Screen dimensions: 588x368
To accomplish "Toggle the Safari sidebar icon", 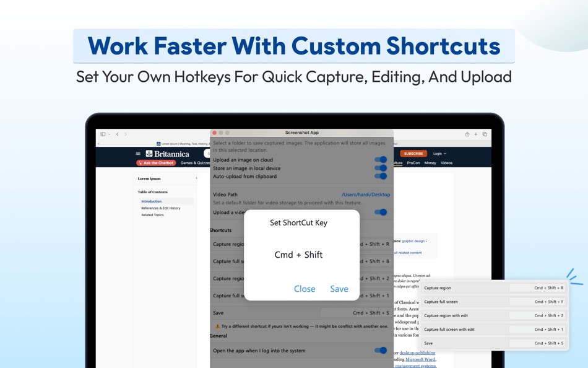I will click(103, 134).
